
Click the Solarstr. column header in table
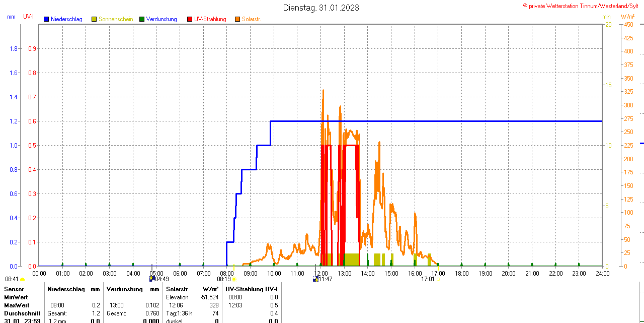[178, 289]
